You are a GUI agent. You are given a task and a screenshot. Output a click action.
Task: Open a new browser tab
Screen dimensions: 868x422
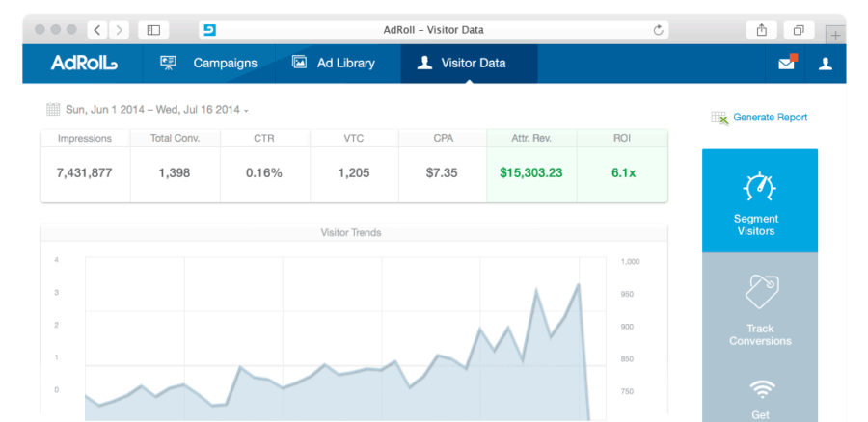(x=835, y=35)
